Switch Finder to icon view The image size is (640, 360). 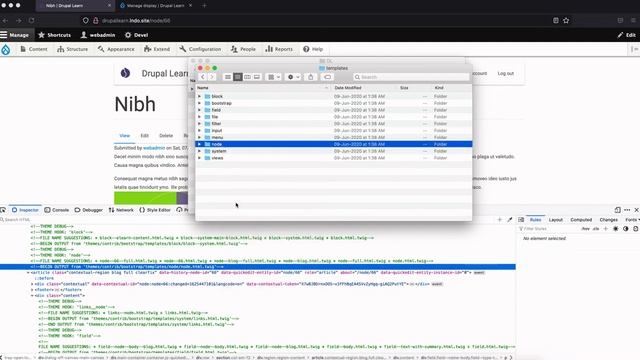click(228, 77)
